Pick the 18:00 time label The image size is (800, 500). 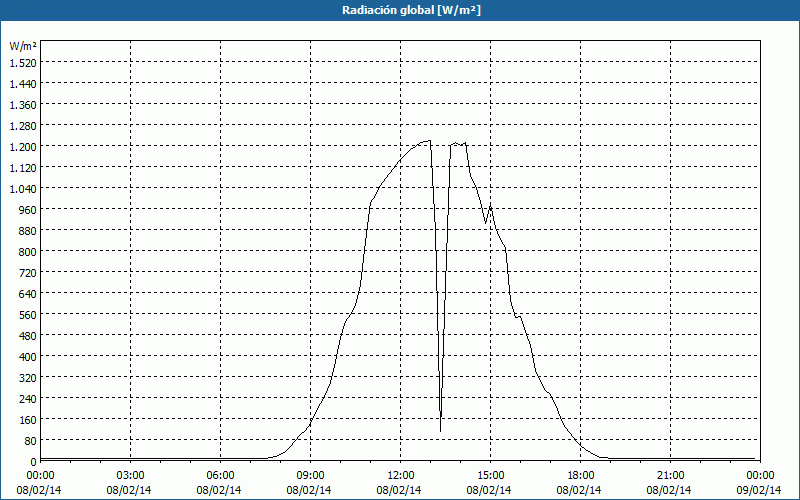point(580,476)
